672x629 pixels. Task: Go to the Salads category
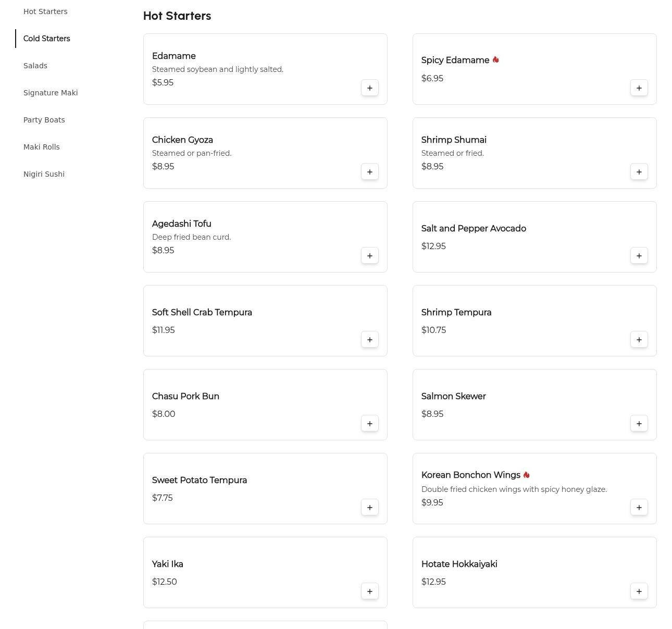[x=35, y=66]
